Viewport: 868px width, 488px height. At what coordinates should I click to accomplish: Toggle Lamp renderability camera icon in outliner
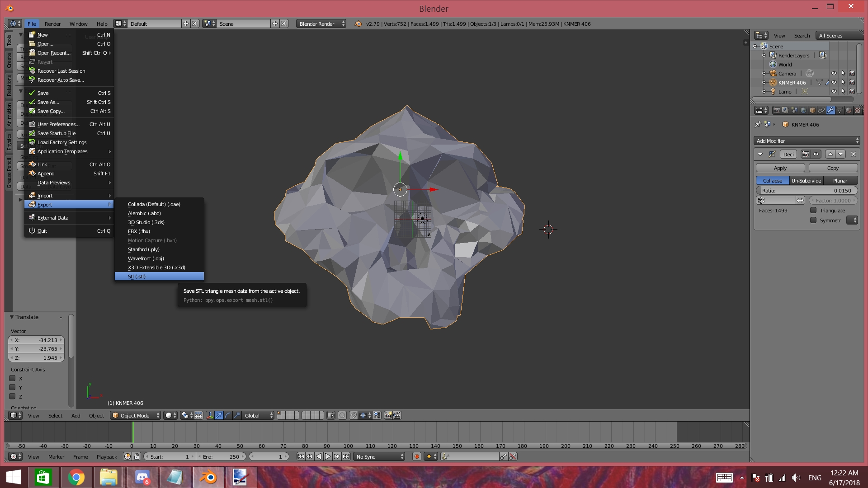point(852,92)
